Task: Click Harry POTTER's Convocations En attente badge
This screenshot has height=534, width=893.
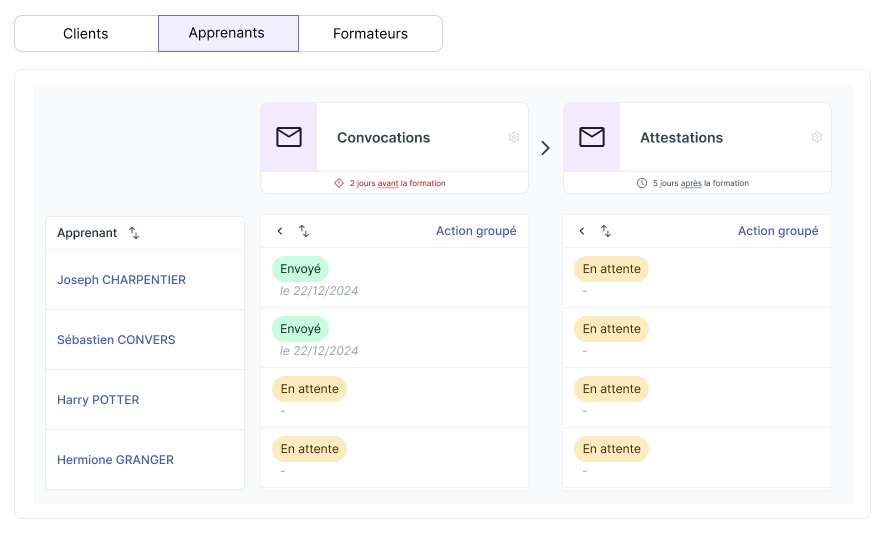Action: click(309, 389)
